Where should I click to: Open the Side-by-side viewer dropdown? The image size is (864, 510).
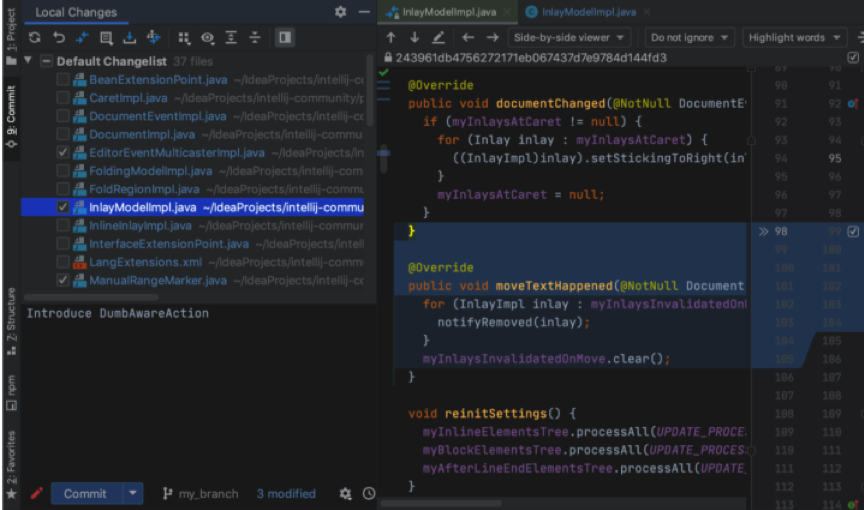tap(569, 37)
